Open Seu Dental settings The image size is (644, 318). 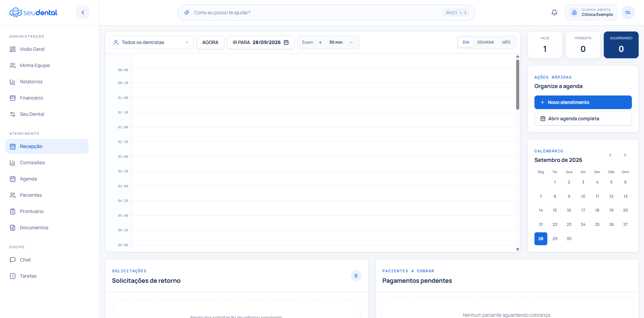coord(47,114)
